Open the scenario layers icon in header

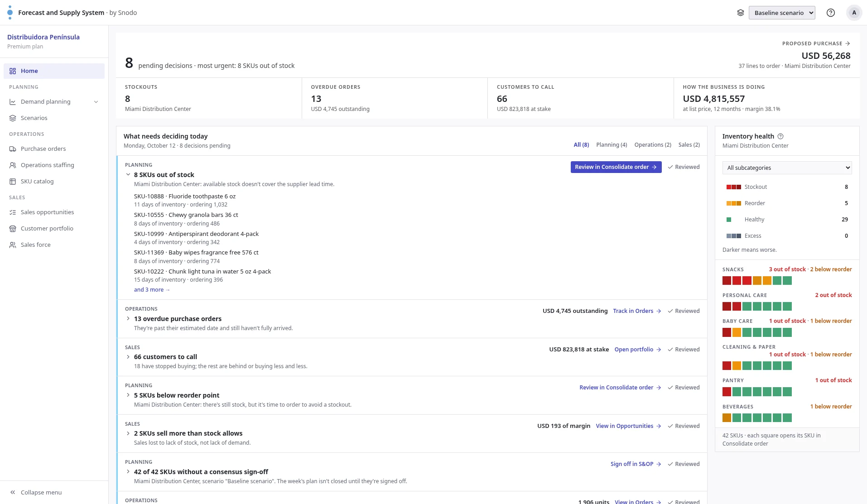pyautogui.click(x=741, y=13)
